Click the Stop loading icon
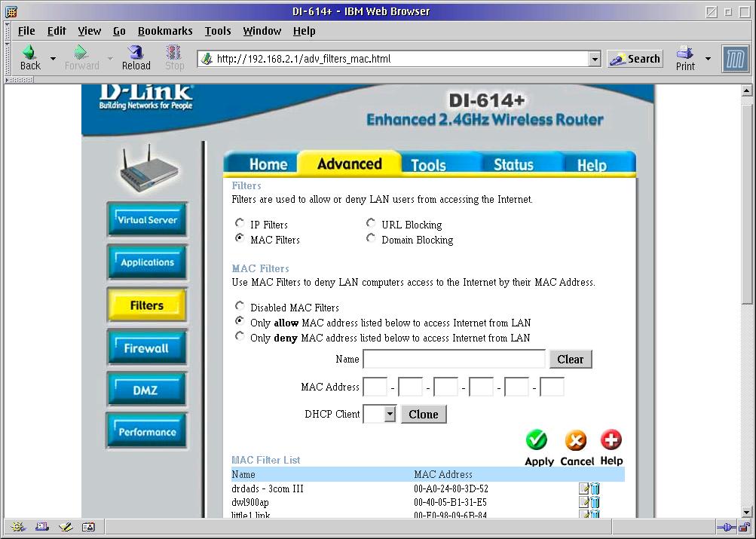The height and width of the screenshot is (539, 756). click(173, 52)
